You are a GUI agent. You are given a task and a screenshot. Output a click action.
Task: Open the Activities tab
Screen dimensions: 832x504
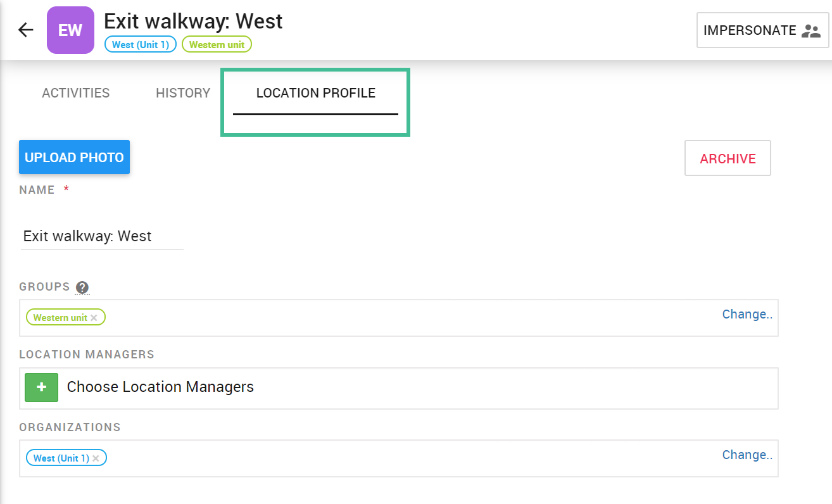76,93
